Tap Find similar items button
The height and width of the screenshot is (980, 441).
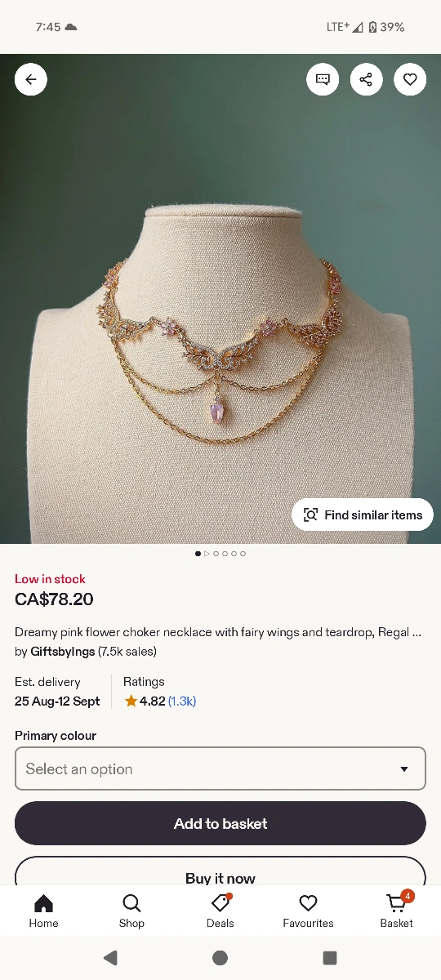click(x=363, y=514)
